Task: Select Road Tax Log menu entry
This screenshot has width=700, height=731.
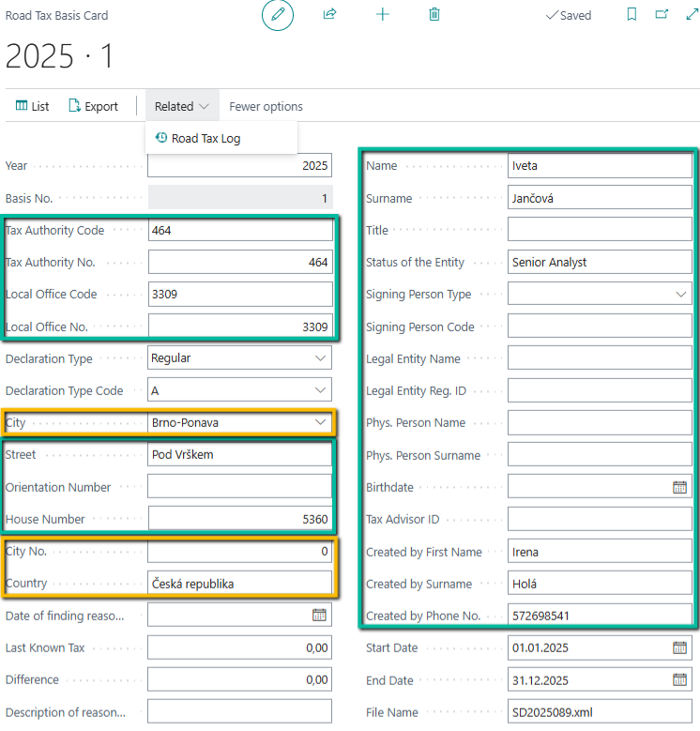Action: [x=205, y=138]
